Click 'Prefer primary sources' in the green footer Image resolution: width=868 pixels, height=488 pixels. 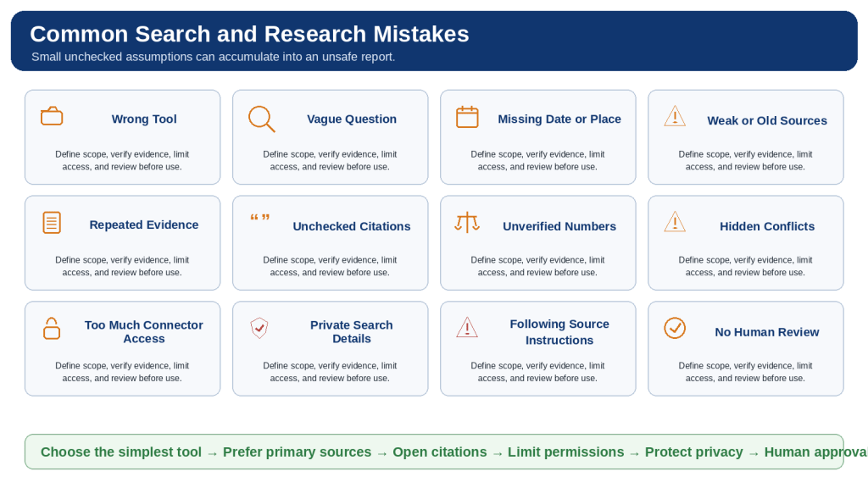297,452
